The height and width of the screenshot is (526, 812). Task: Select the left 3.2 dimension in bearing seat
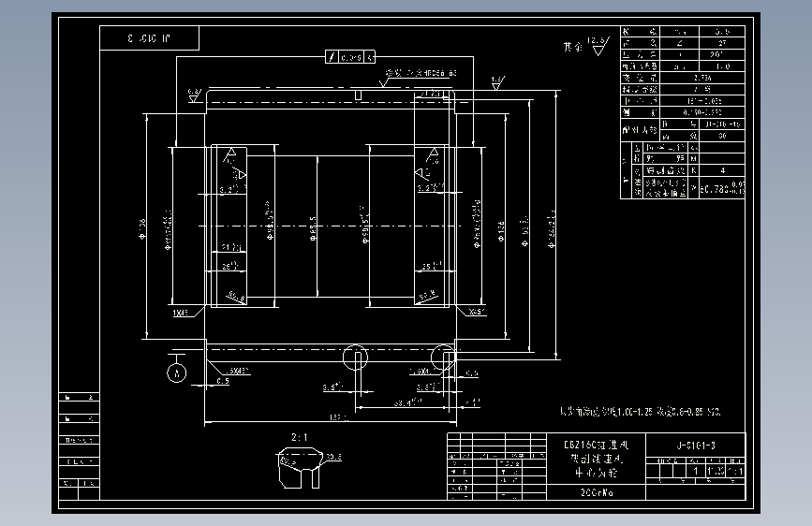pos(229,189)
